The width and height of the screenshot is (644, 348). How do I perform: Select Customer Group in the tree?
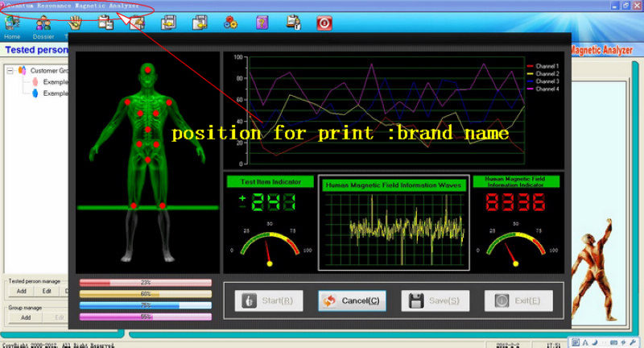tap(49, 71)
